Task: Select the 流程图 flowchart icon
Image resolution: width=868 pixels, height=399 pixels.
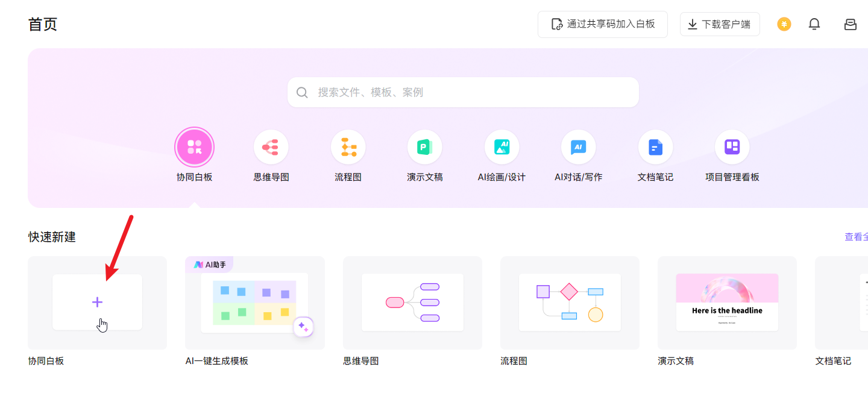Action: click(x=348, y=147)
